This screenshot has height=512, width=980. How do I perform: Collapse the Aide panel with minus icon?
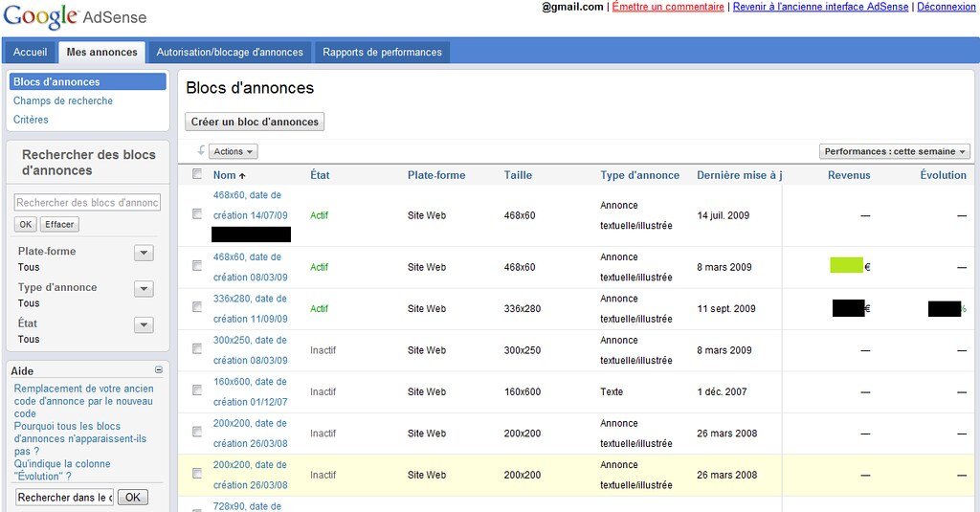[159, 369]
